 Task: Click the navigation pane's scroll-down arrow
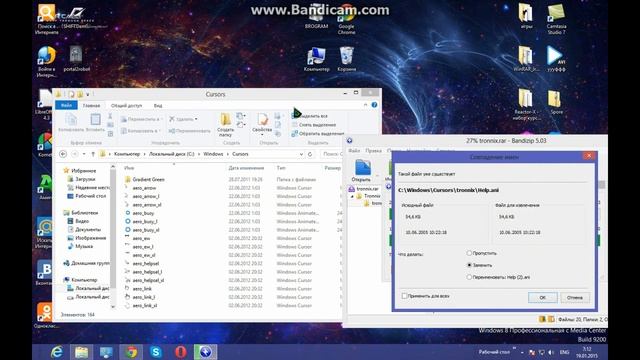click(113, 307)
